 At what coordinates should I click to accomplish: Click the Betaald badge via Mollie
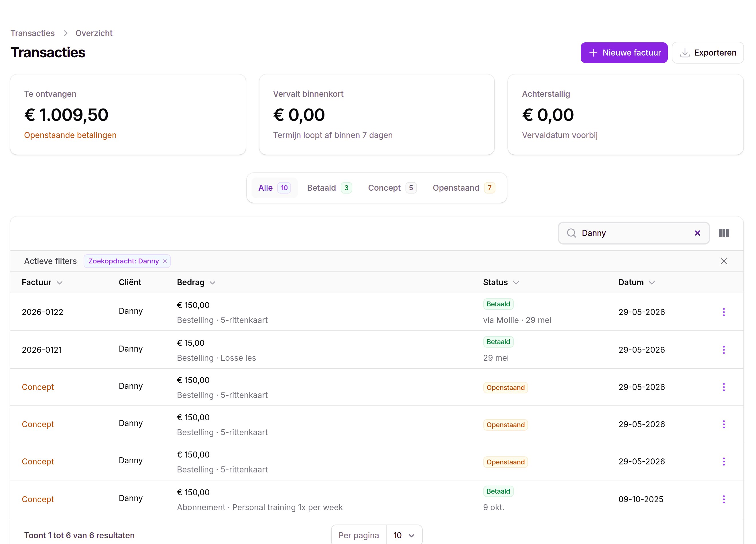click(x=498, y=304)
